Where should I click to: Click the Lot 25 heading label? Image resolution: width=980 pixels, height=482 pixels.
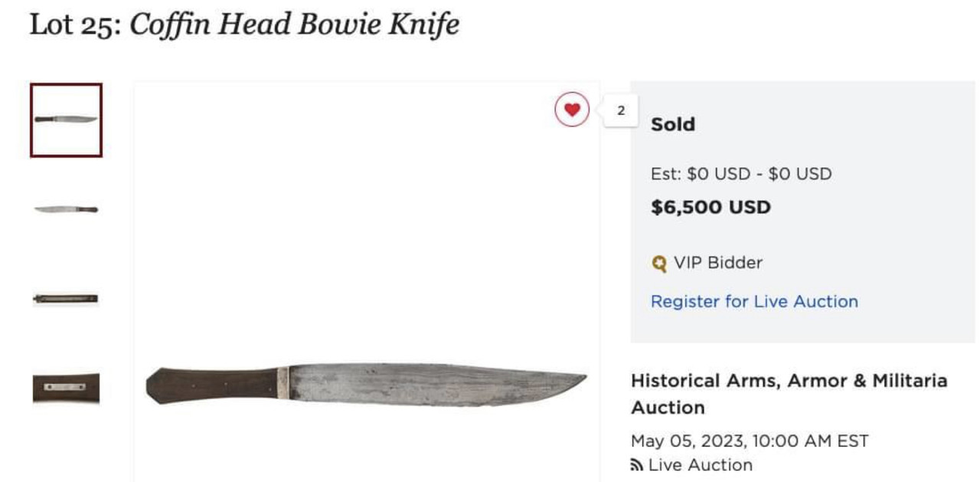coord(76,25)
